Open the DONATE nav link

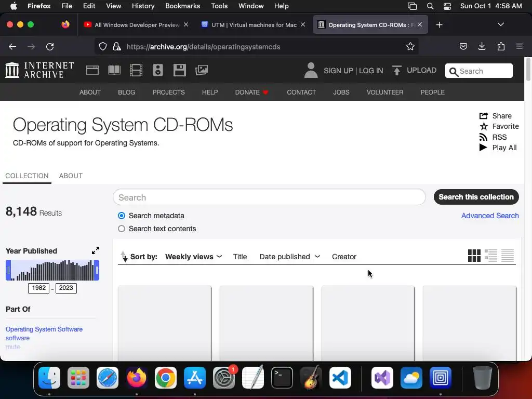[x=251, y=92]
